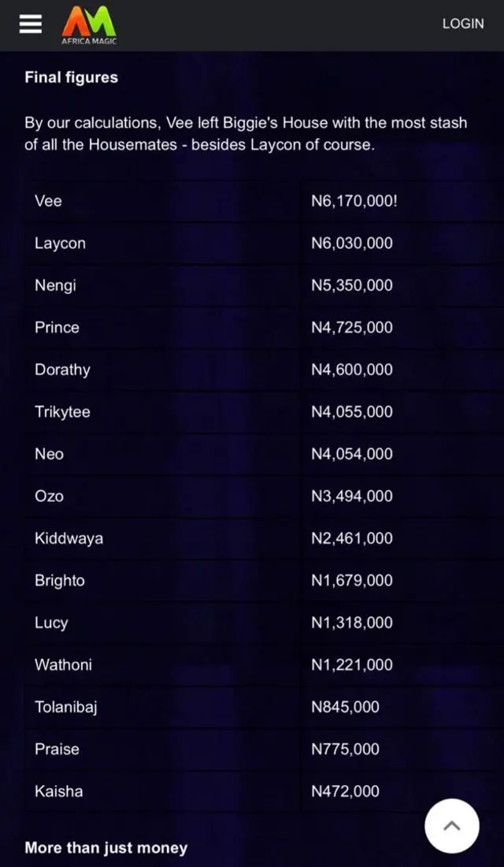
Task: Click the 'More than just money' heading
Action: coord(106,847)
